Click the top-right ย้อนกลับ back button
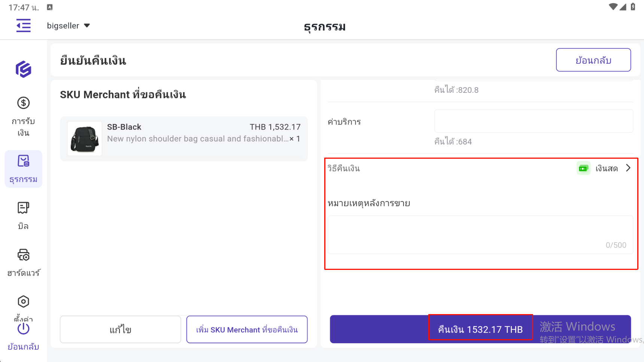 [593, 60]
